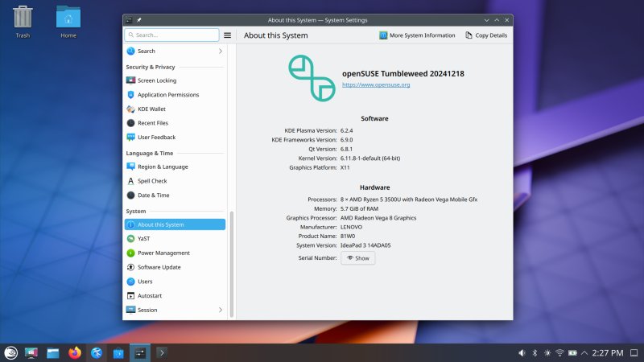Open the terminal arrow icon on taskbar
This screenshot has width=644, height=362.
point(162,353)
